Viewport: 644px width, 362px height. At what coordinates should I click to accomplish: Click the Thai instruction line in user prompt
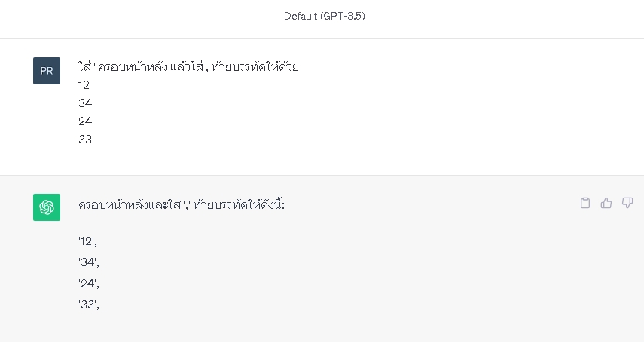tap(188, 66)
